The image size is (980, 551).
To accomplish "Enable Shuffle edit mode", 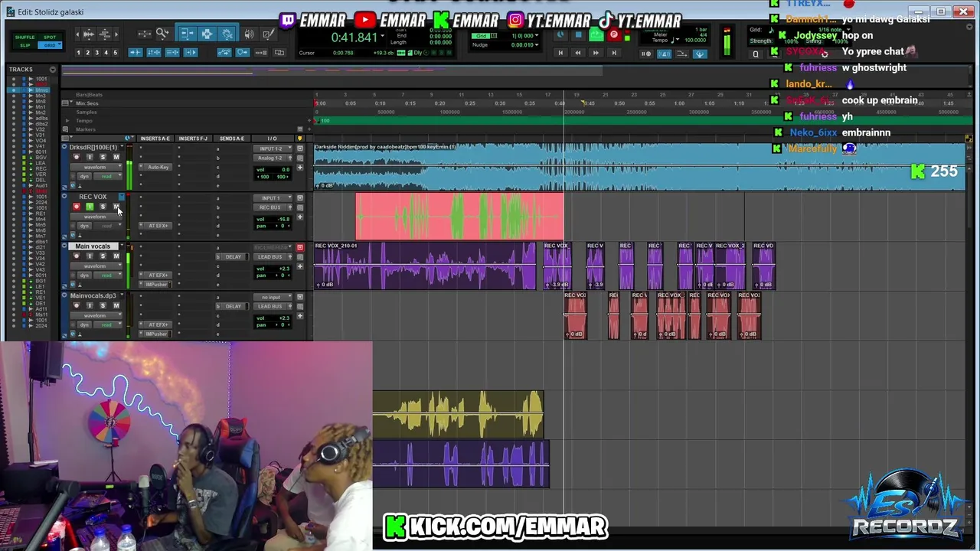I will 24,37.
